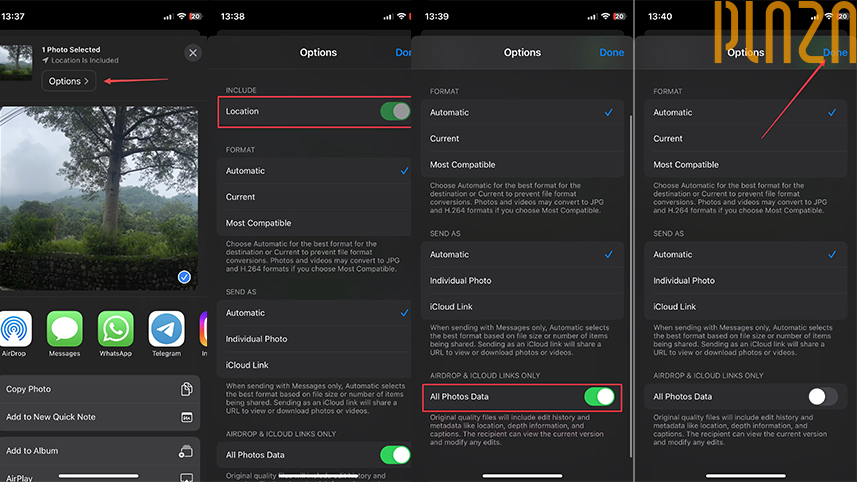Select Individual Photo in second screen

point(314,339)
